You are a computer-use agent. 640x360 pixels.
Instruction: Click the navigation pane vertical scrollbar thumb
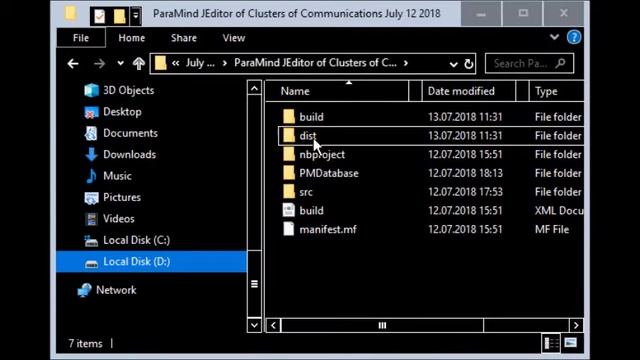tap(254, 284)
